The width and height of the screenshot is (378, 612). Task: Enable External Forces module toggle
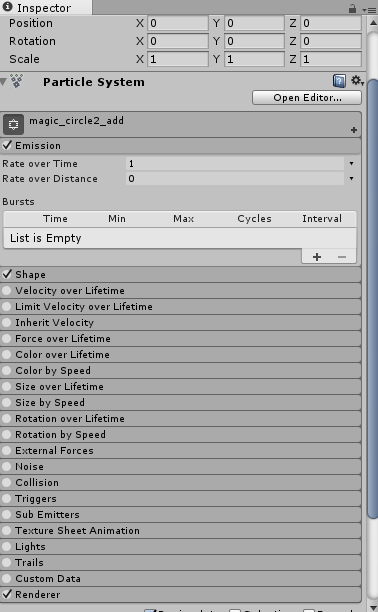tap(6, 450)
